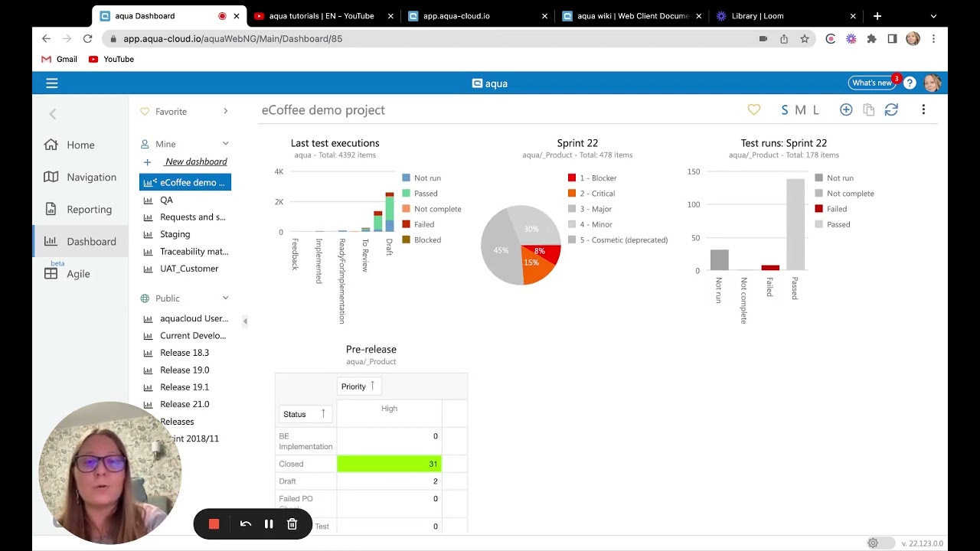Open a new browser tab
The width and height of the screenshot is (980, 551).
point(877,16)
